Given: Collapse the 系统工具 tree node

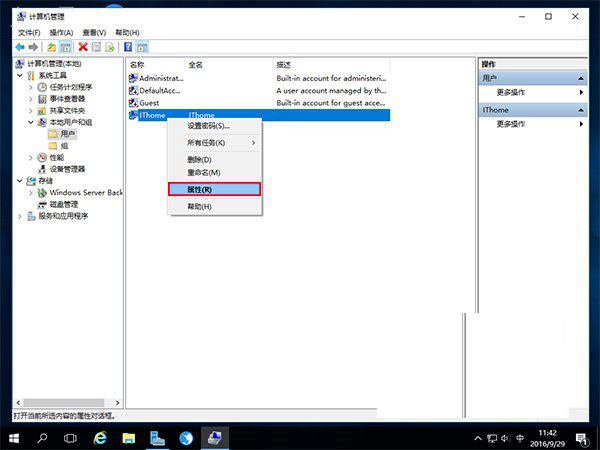Looking at the screenshot, I should [x=20, y=75].
